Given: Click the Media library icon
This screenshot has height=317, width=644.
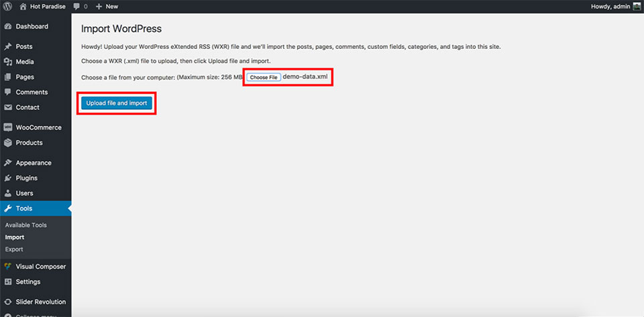Looking at the screenshot, I should tap(8, 62).
